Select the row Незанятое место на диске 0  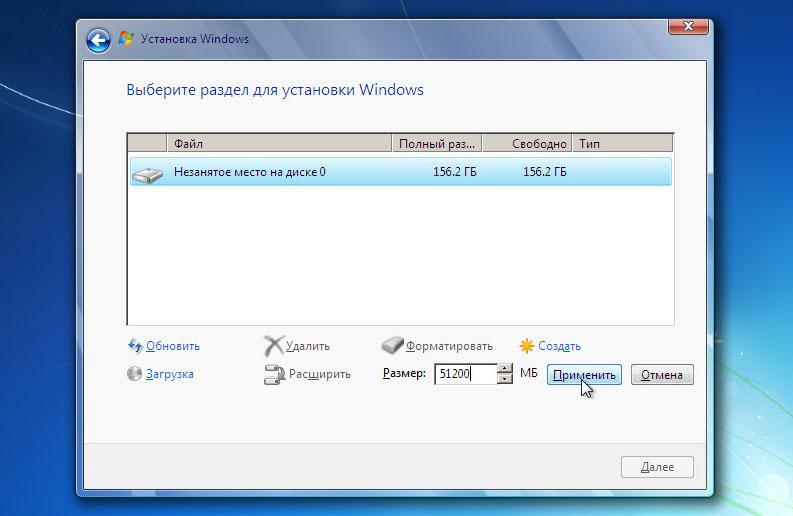tap(401, 171)
